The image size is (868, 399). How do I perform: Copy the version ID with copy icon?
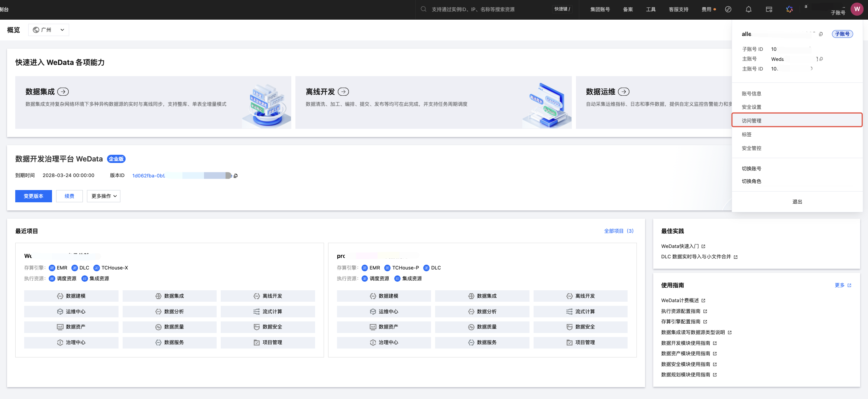click(236, 176)
